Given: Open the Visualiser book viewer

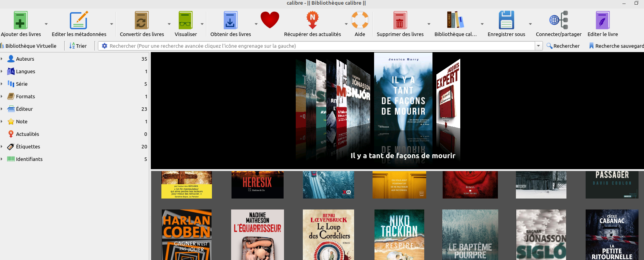Looking at the screenshot, I should (186, 21).
